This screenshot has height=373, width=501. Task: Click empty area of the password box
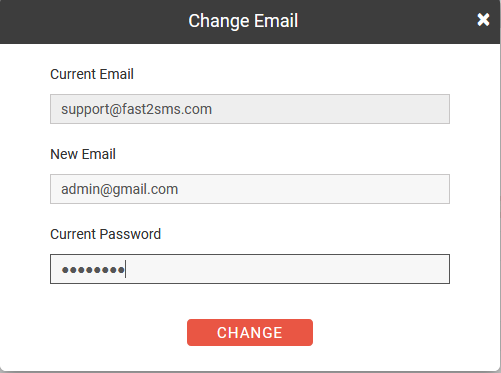point(287,269)
